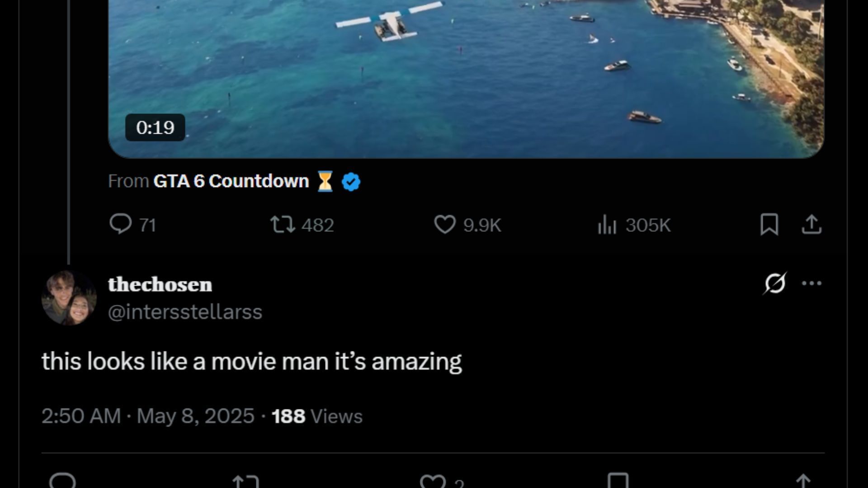Repost thechosen's movie comment post
Screen dimensions: 868x488
click(245, 482)
